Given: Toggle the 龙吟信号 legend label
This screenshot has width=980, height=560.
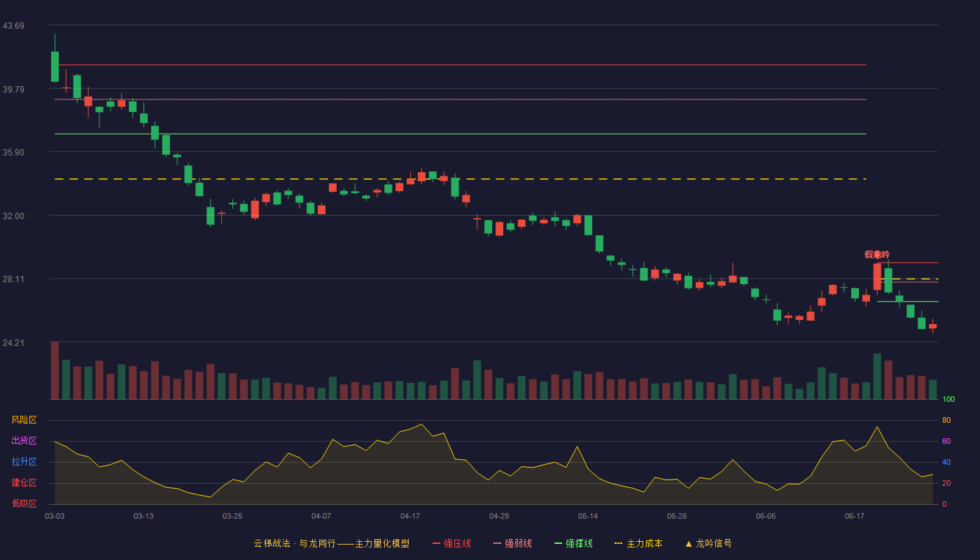Looking at the screenshot, I should (714, 543).
